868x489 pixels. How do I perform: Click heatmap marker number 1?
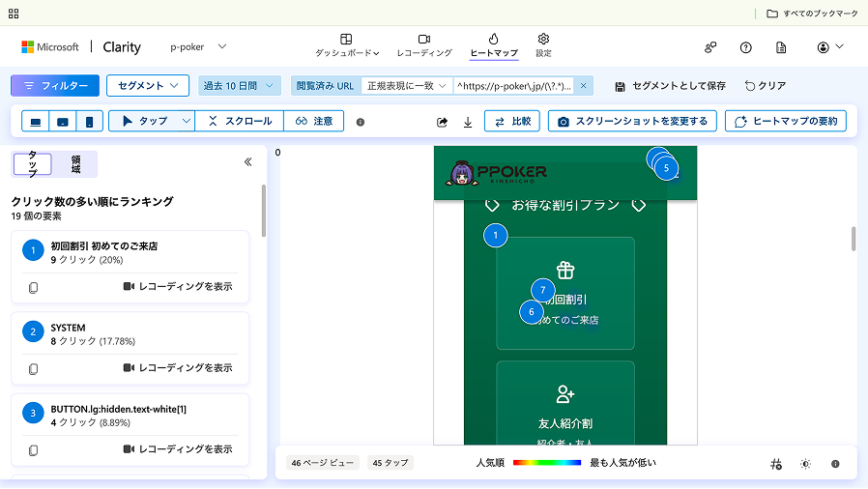point(496,236)
